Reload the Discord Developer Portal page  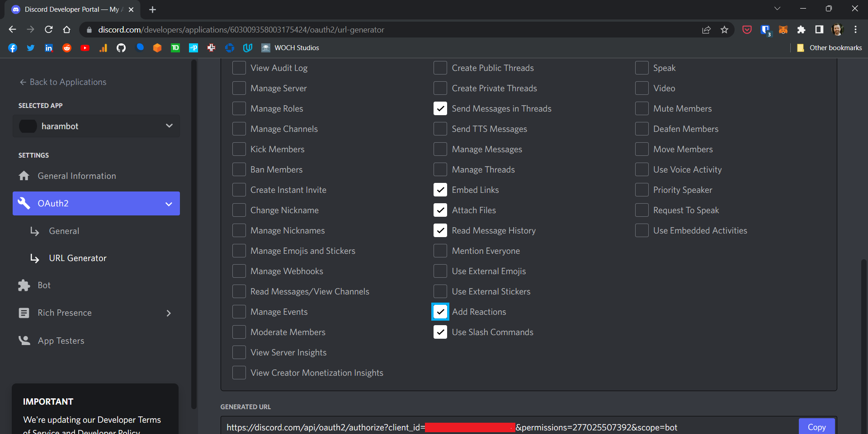click(x=49, y=30)
